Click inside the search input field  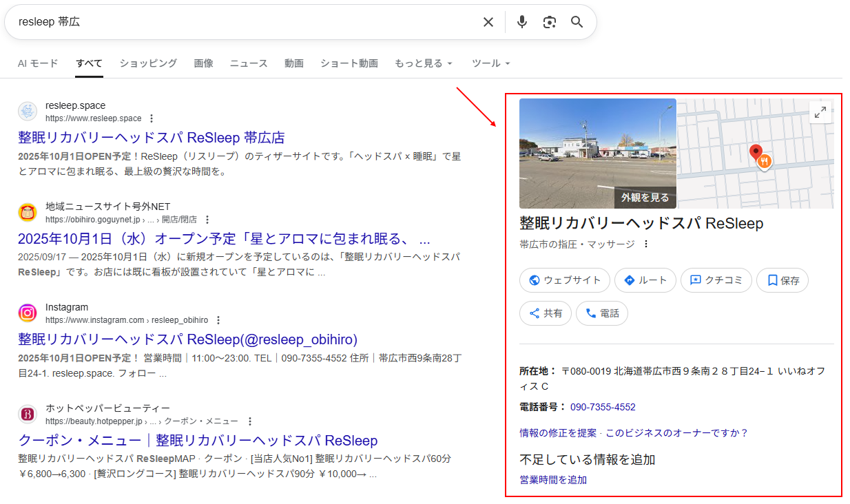[x=241, y=22]
